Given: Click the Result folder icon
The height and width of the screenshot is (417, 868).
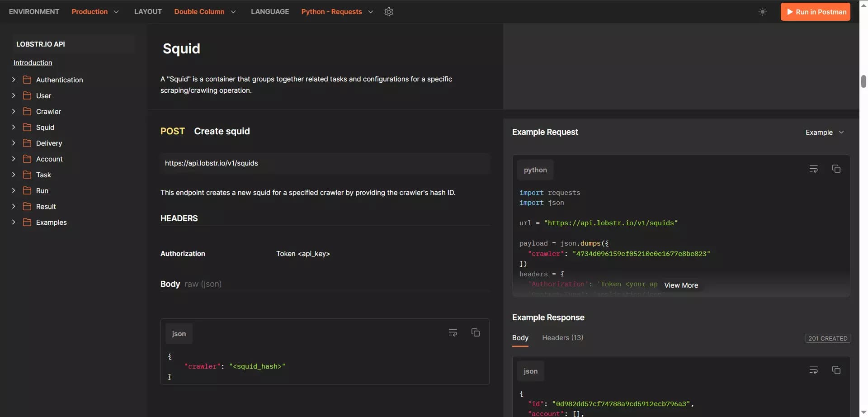Looking at the screenshot, I should pyautogui.click(x=27, y=206).
